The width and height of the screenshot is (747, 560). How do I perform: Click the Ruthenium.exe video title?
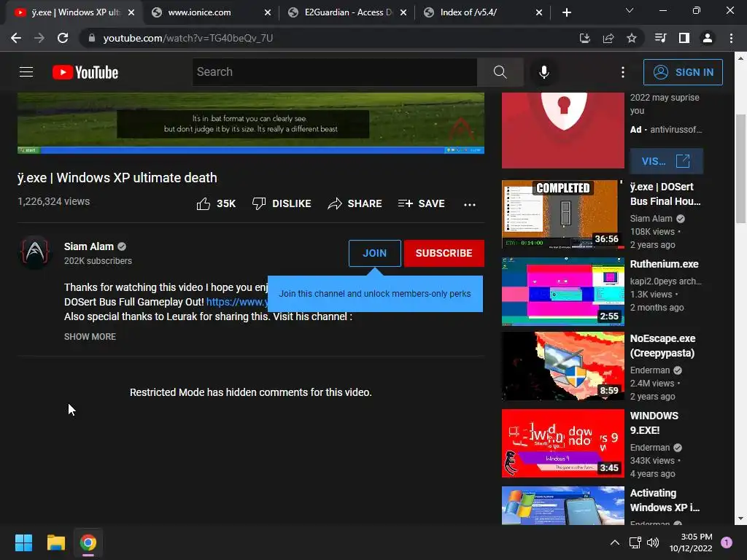point(664,264)
